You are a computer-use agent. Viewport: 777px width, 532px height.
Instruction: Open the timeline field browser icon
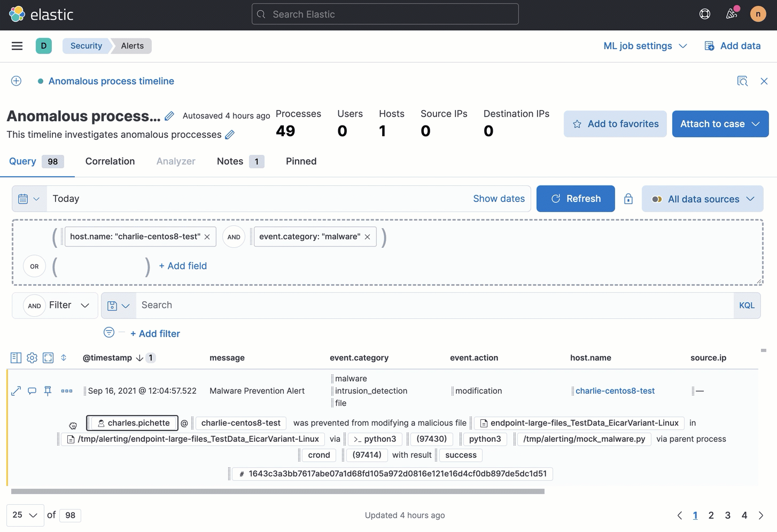click(15, 357)
